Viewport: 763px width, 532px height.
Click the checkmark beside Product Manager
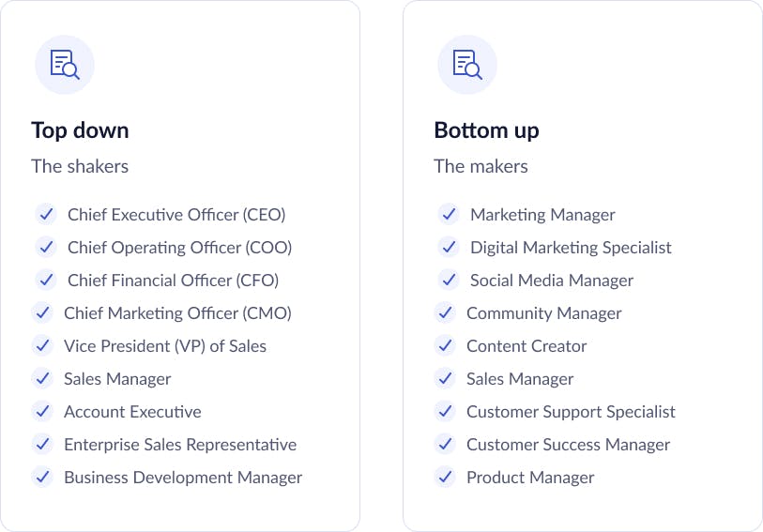coord(445,477)
